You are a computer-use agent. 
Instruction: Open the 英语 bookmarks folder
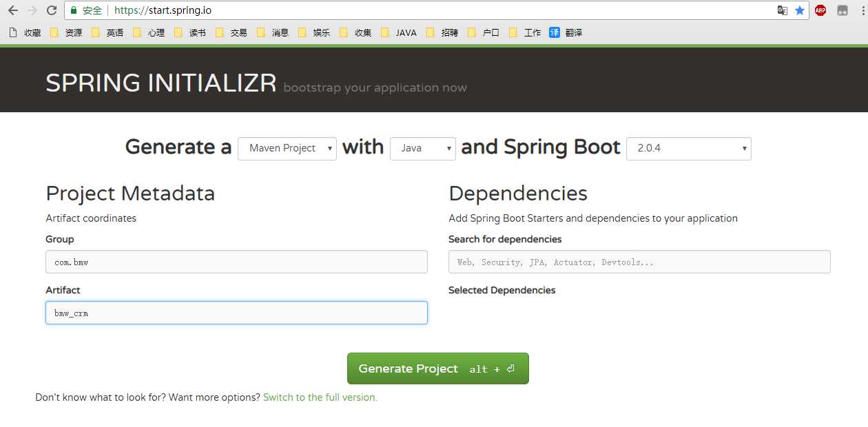[107, 32]
